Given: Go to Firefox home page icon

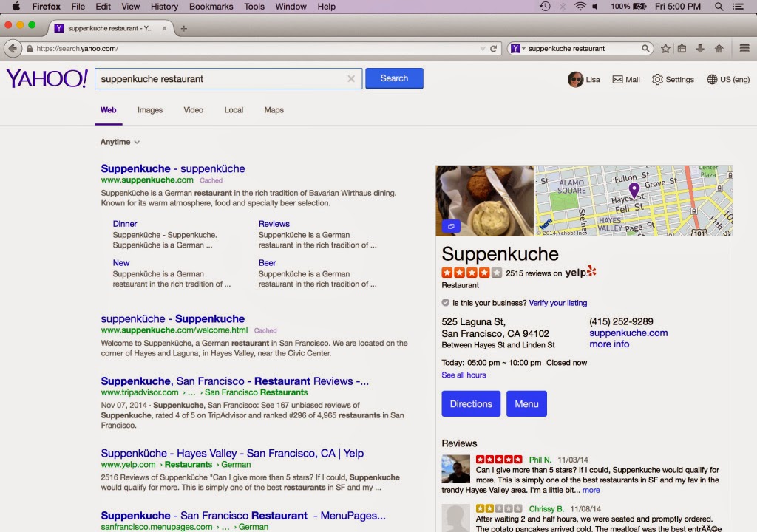Looking at the screenshot, I should point(719,48).
